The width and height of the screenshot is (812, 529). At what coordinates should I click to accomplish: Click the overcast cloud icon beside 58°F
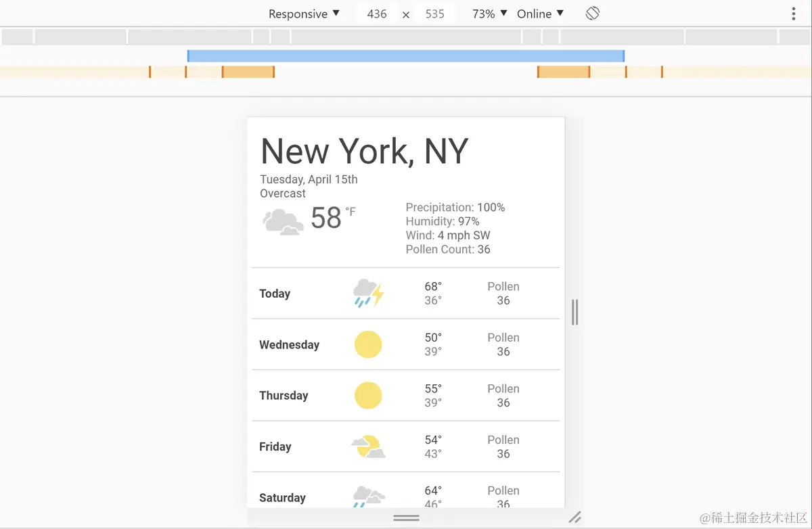[x=282, y=221]
